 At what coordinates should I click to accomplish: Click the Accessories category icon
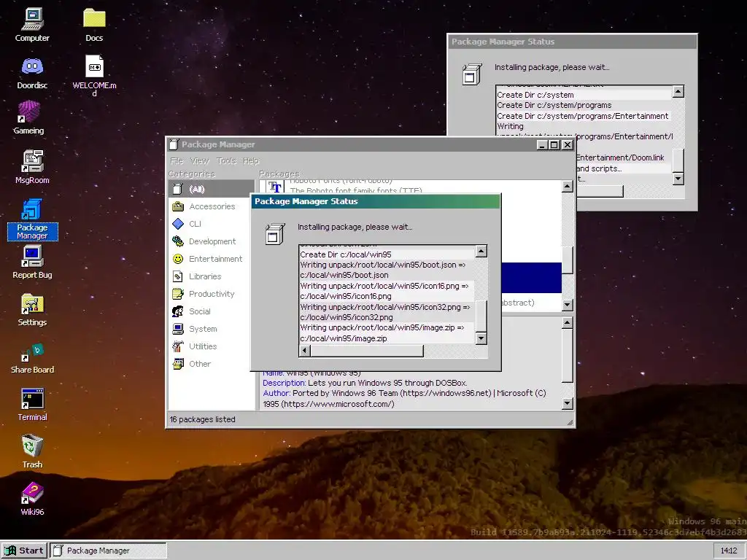(178, 206)
